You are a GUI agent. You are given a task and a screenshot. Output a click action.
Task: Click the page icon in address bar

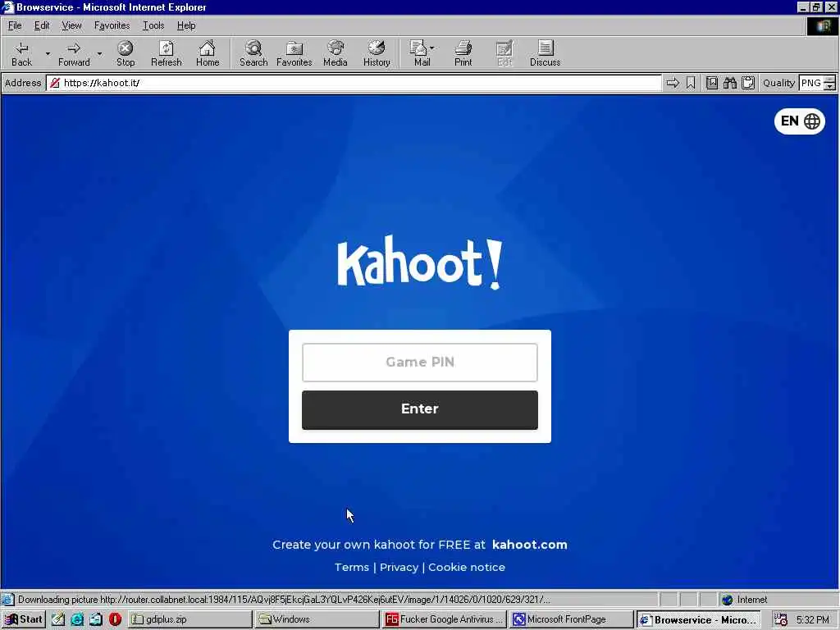(x=55, y=83)
